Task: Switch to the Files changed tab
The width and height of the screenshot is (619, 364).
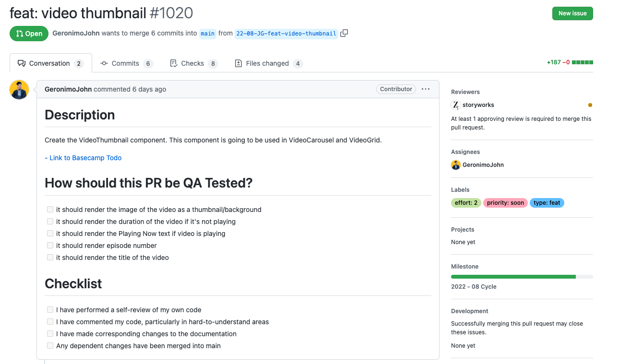Action: coord(269,63)
